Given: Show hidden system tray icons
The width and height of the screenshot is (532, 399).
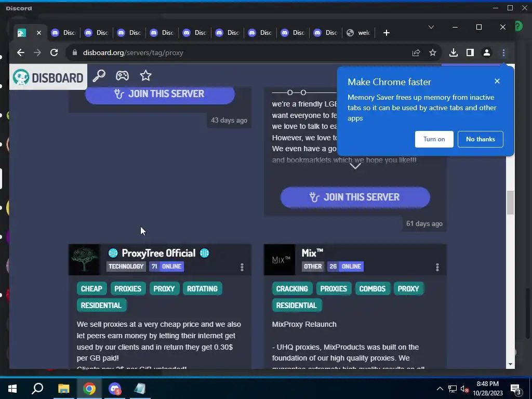Looking at the screenshot, I should (x=440, y=389).
